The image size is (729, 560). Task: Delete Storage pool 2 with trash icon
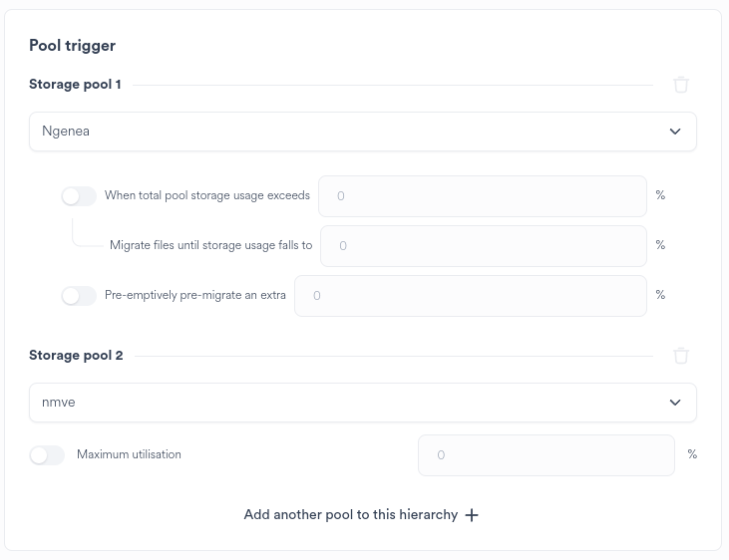coord(681,356)
